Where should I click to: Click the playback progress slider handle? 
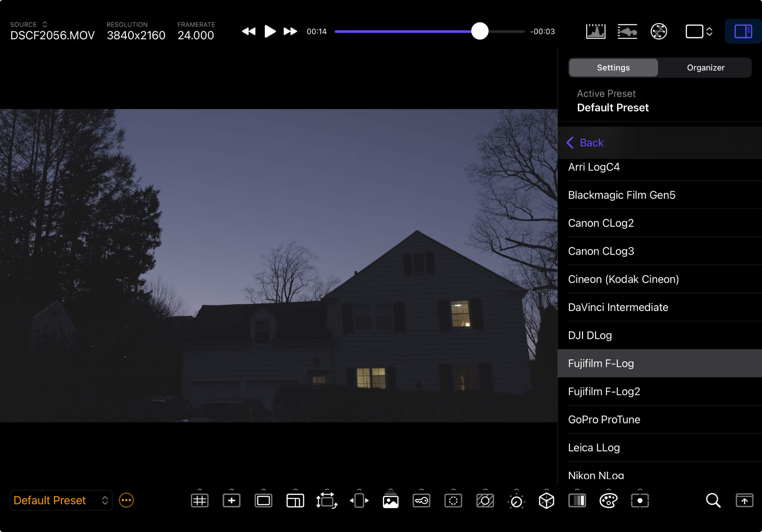[479, 31]
